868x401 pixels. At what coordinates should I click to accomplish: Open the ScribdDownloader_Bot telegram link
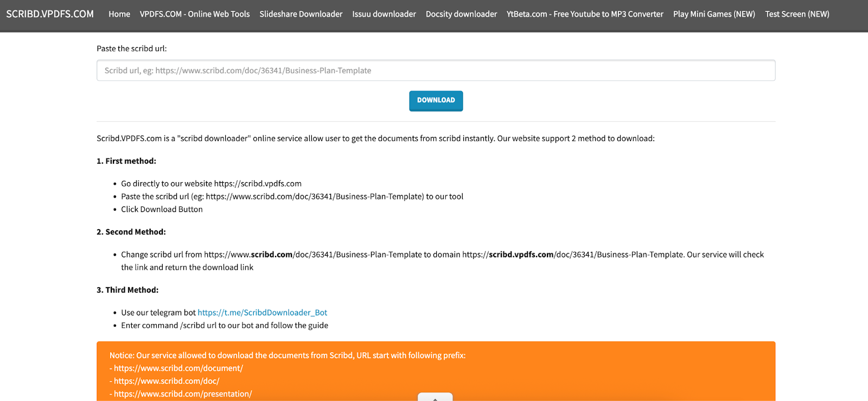[263, 313]
